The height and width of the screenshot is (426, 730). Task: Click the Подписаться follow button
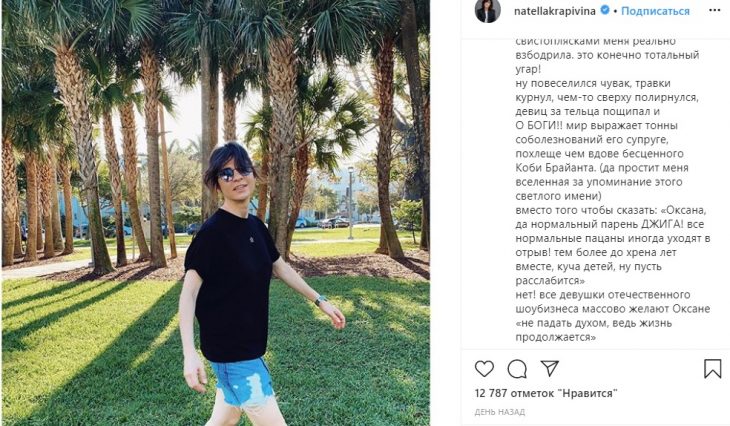pyautogui.click(x=655, y=11)
